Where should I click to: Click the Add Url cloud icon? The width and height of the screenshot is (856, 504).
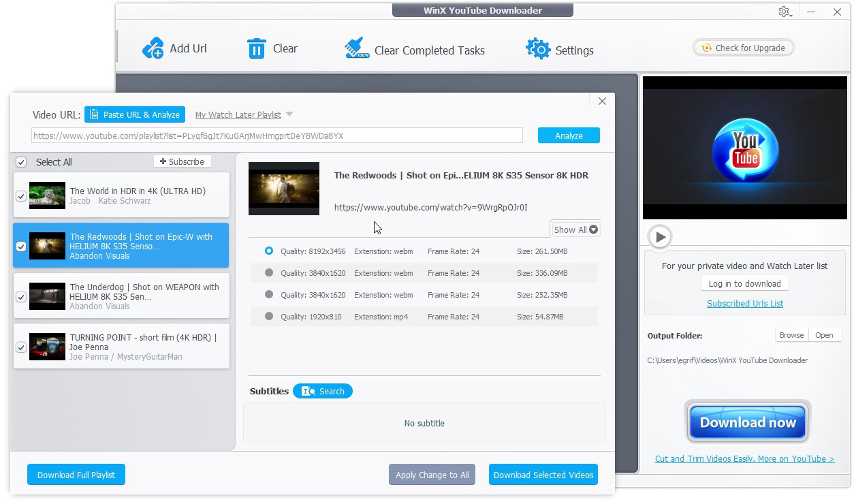[x=153, y=48]
